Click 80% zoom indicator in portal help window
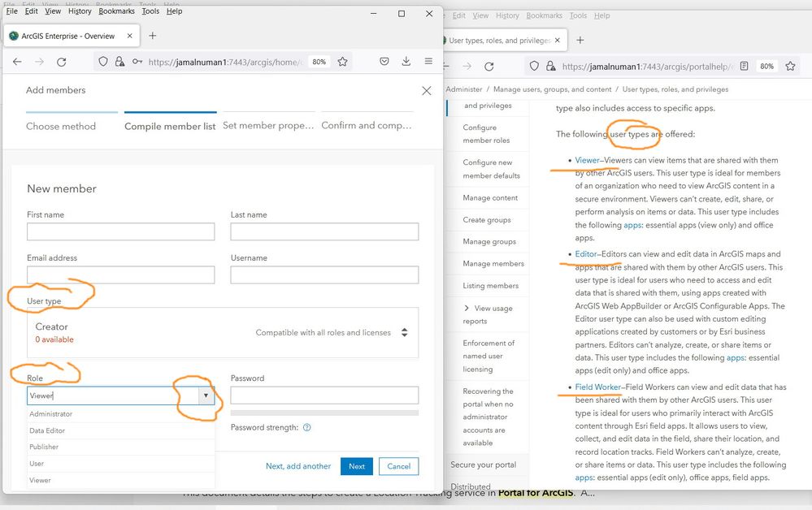This screenshot has width=812, height=510. coord(766,67)
